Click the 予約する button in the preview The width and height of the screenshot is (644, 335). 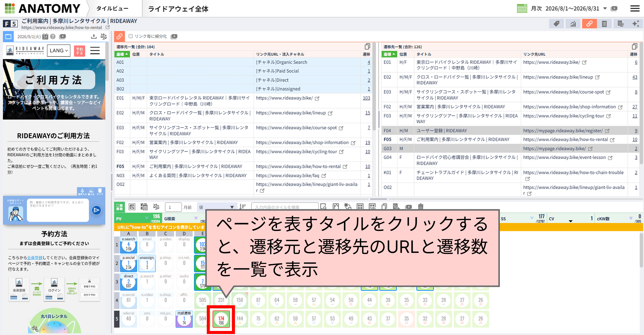(79, 51)
